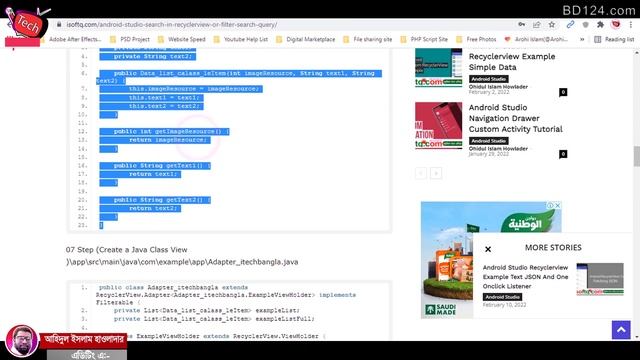Click Recyclerview Example article thumbnail
This screenshot has height=360, width=640.
439,67
